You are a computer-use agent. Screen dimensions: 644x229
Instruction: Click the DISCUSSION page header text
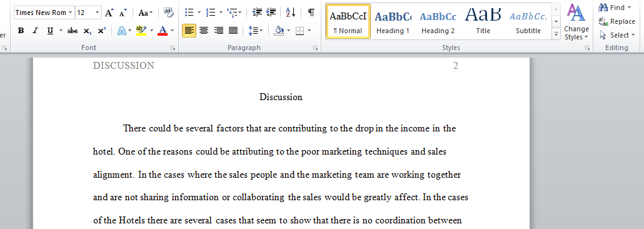[124, 65]
